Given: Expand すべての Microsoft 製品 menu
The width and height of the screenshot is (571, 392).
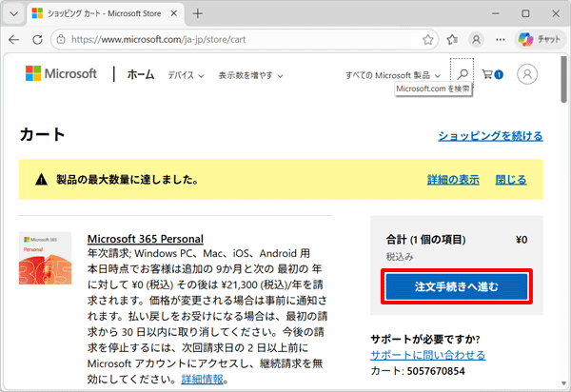Looking at the screenshot, I should [393, 75].
